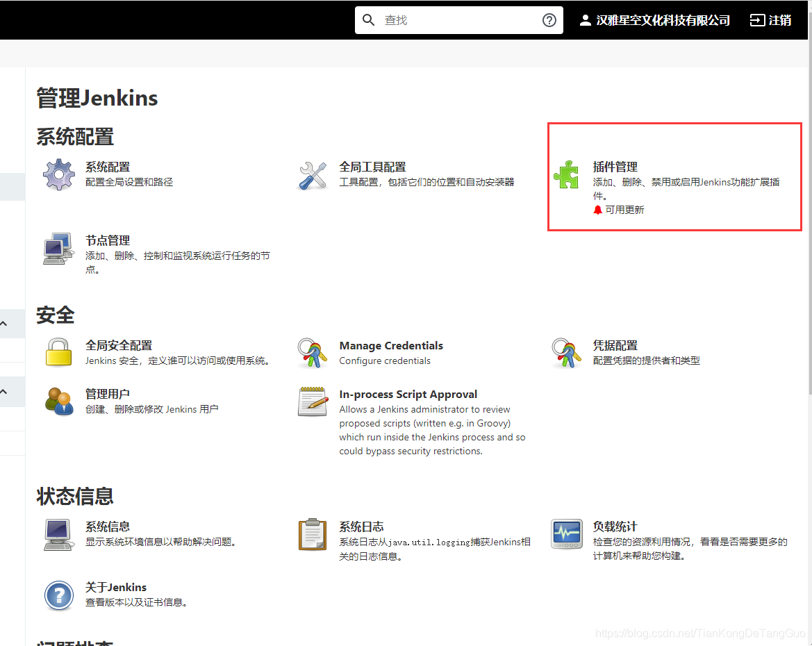Open 管理用户 user management
This screenshot has width=812, height=646.
(x=108, y=394)
